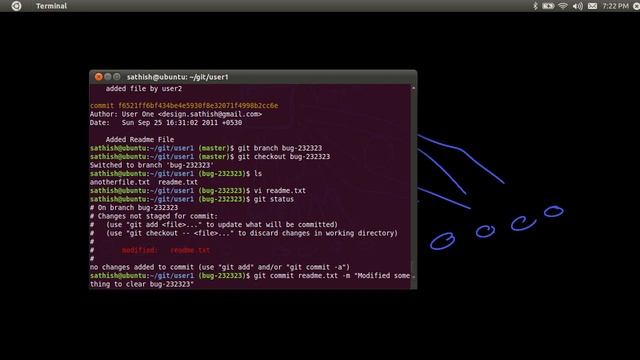Click the orange commit hash line
Viewport: 640px width, 360px height.
click(x=184, y=106)
